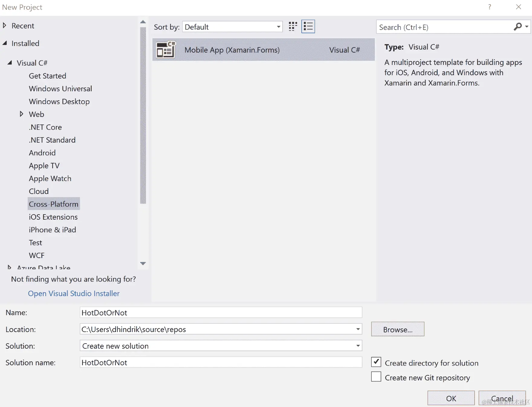The height and width of the screenshot is (407, 532).
Task: Select the Cloud category
Action: pyautogui.click(x=39, y=191)
